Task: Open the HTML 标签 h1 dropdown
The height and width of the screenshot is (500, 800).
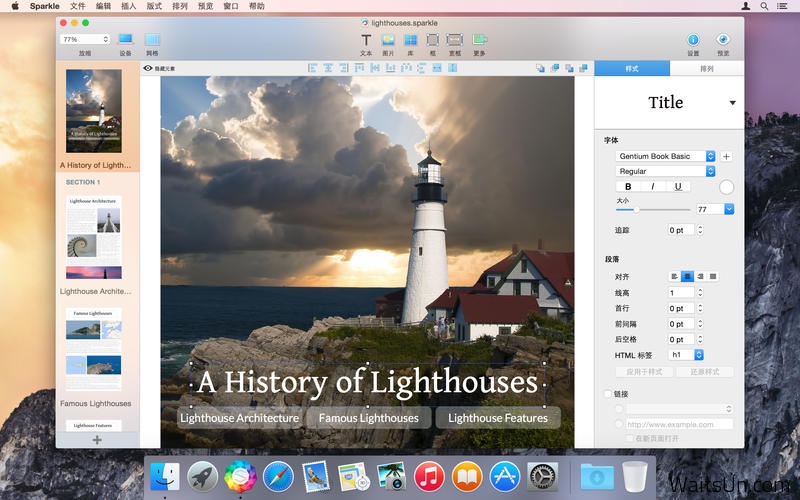Action: (x=686, y=355)
